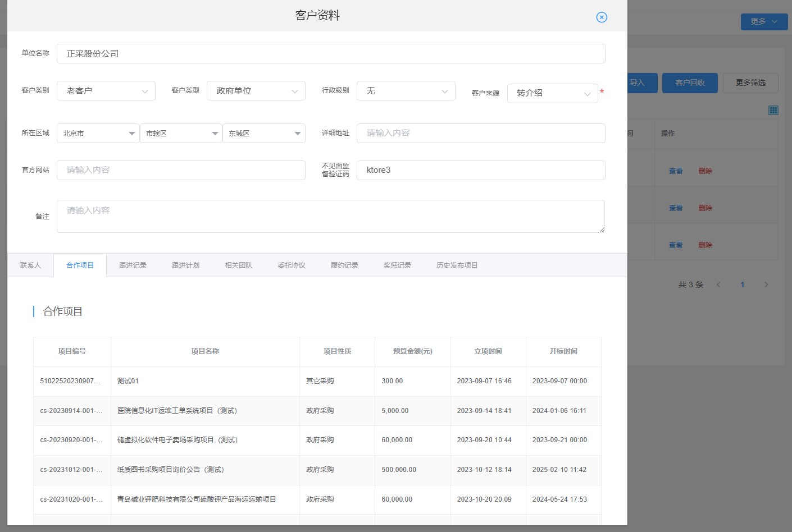The width and height of the screenshot is (792, 532).
Task: Click 查看 link in the first background row
Action: (x=676, y=171)
